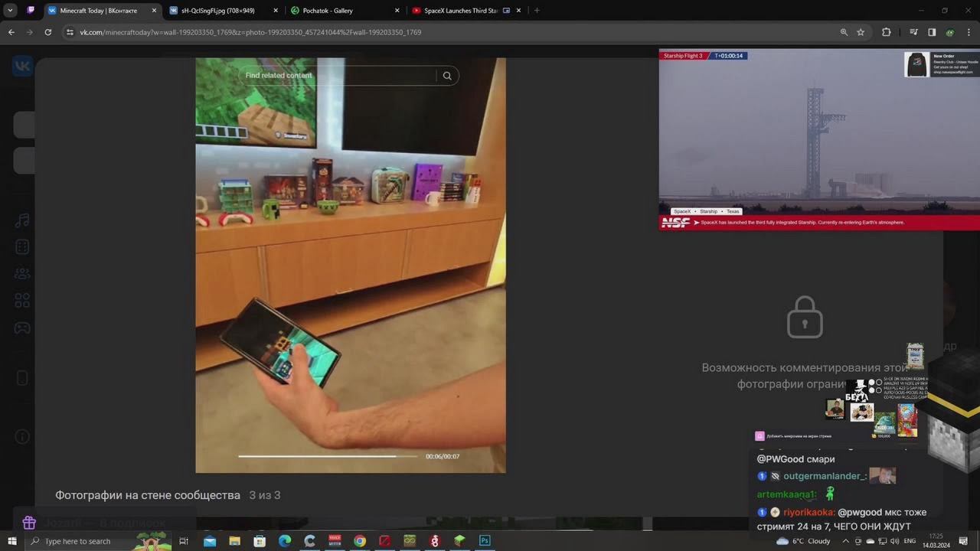Image resolution: width=980 pixels, height=551 pixels.
Task: Open Google Chrome from the taskbar
Action: click(x=360, y=541)
